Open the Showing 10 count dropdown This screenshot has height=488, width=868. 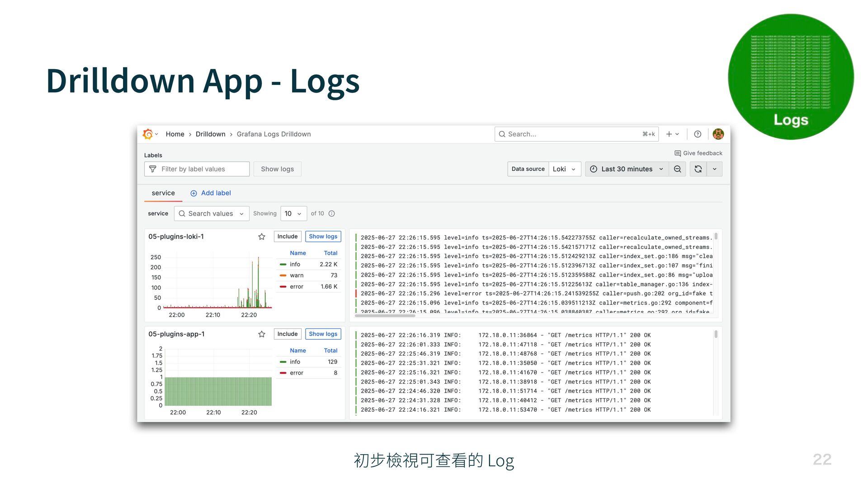pyautogui.click(x=293, y=214)
